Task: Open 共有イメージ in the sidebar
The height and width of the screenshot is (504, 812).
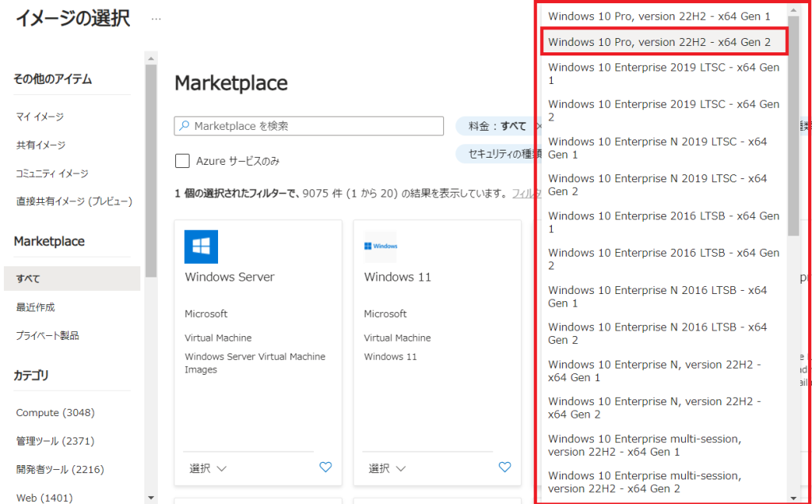Action: tap(41, 145)
